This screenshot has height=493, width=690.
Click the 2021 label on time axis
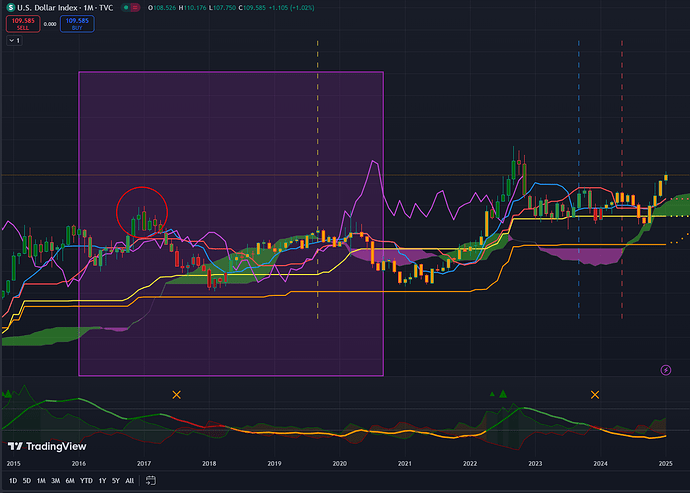tap(404, 464)
